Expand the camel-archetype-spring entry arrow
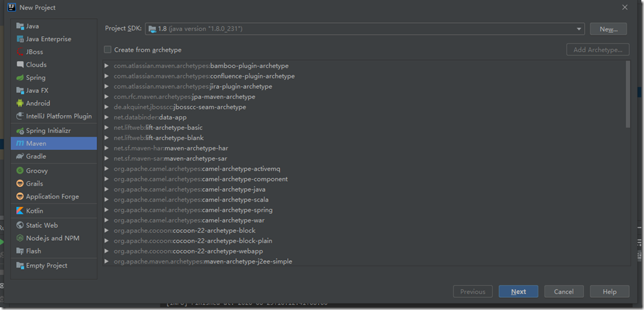 click(107, 210)
